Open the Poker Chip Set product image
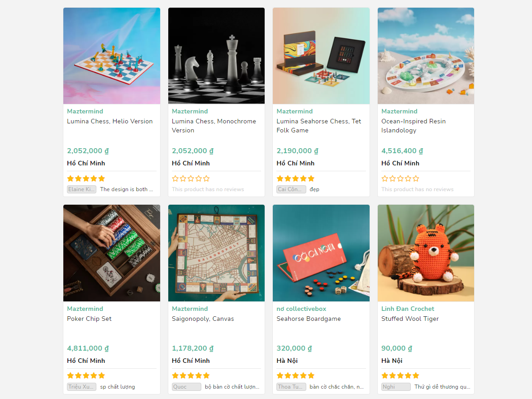 click(x=112, y=253)
